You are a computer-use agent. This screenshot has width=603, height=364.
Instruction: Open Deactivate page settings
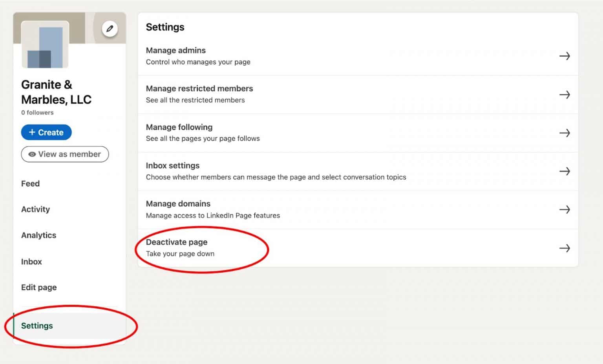pos(177,242)
